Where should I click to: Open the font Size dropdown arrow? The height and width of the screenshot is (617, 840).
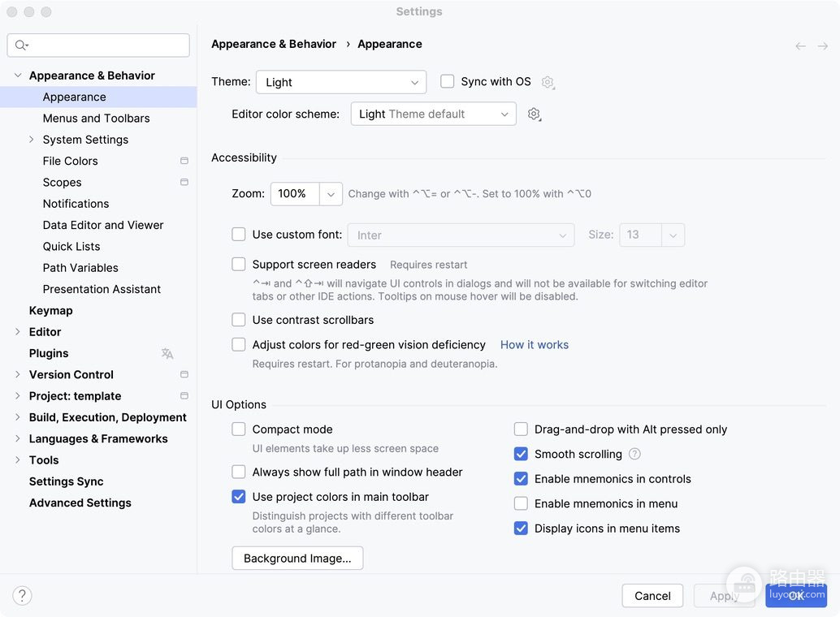673,235
